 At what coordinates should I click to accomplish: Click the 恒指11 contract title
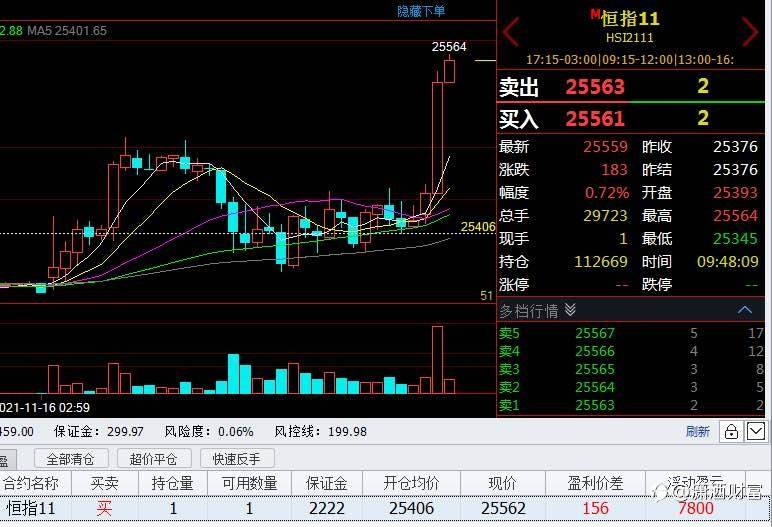(x=630, y=19)
